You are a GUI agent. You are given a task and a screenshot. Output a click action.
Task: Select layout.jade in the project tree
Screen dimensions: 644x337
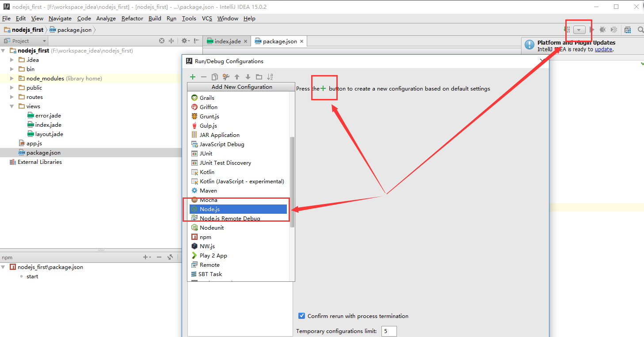click(x=45, y=134)
